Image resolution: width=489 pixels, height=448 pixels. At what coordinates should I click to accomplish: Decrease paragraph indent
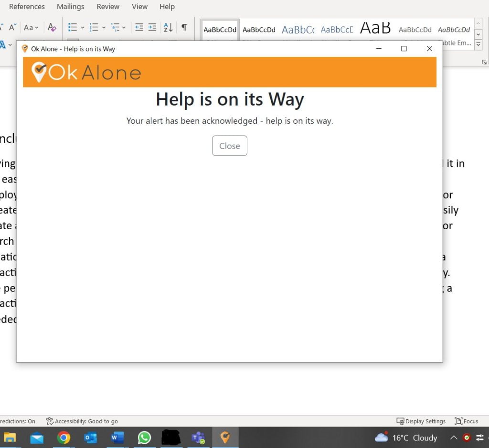pyautogui.click(x=139, y=27)
